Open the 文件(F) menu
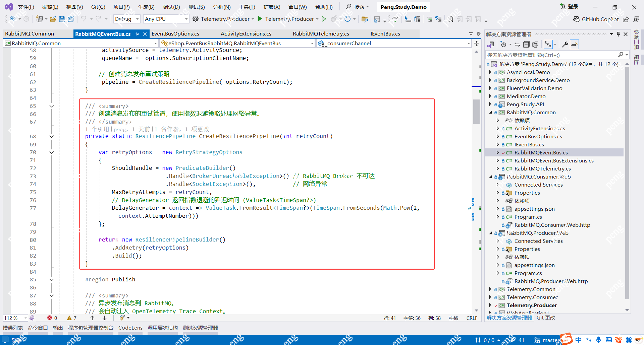 (x=26, y=7)
